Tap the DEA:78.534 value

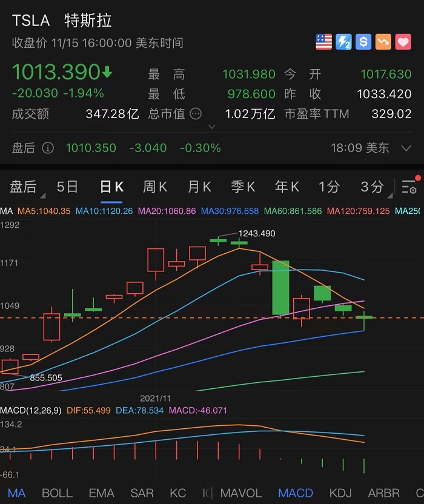pos(139,411)
